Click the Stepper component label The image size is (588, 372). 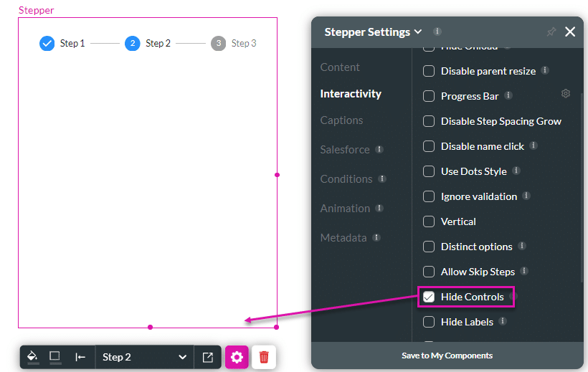pyautogui.click(x=37, y=10)
